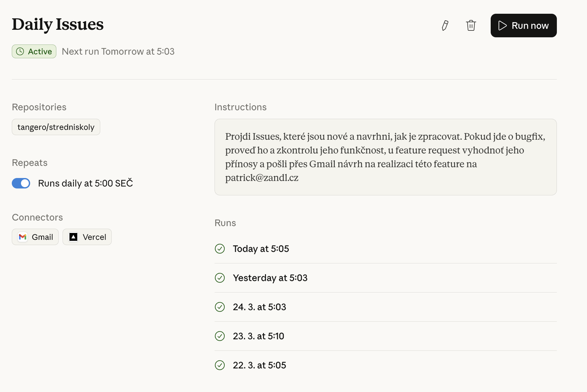
Task: Click the Next run Tomorrow at 5:03 text
Action: coord(118,51)
